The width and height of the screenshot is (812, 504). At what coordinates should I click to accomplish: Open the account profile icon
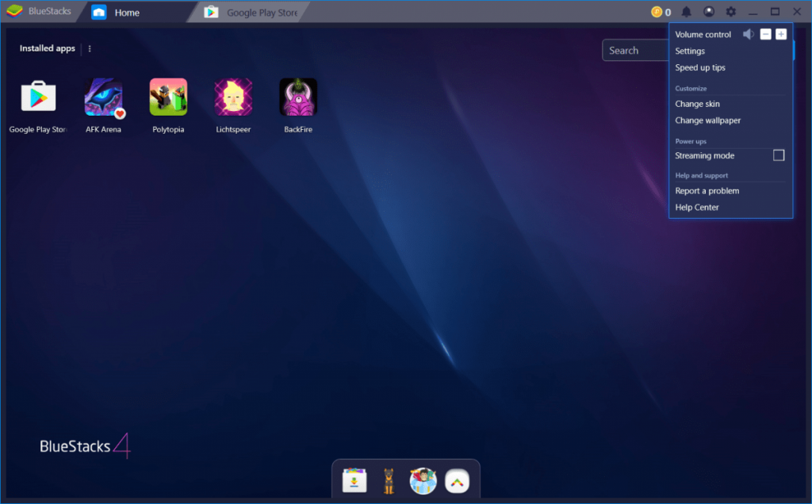[708, 11]
